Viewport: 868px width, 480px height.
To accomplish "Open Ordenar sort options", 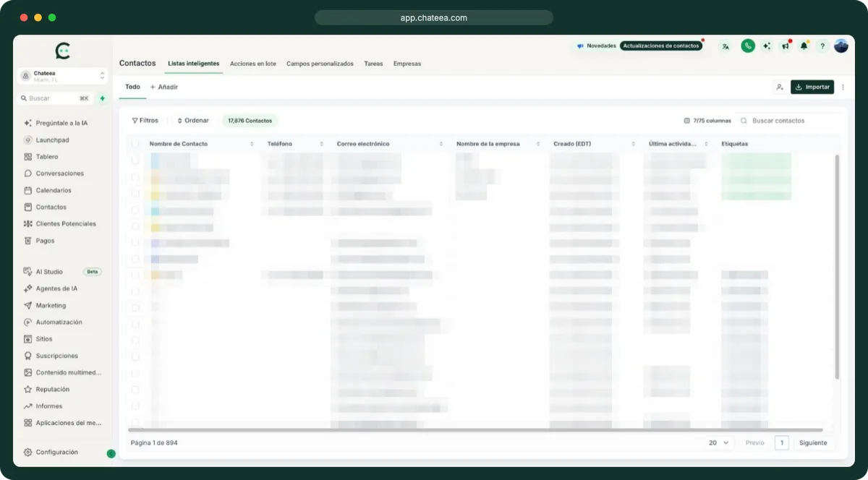I will click(193, 121).
